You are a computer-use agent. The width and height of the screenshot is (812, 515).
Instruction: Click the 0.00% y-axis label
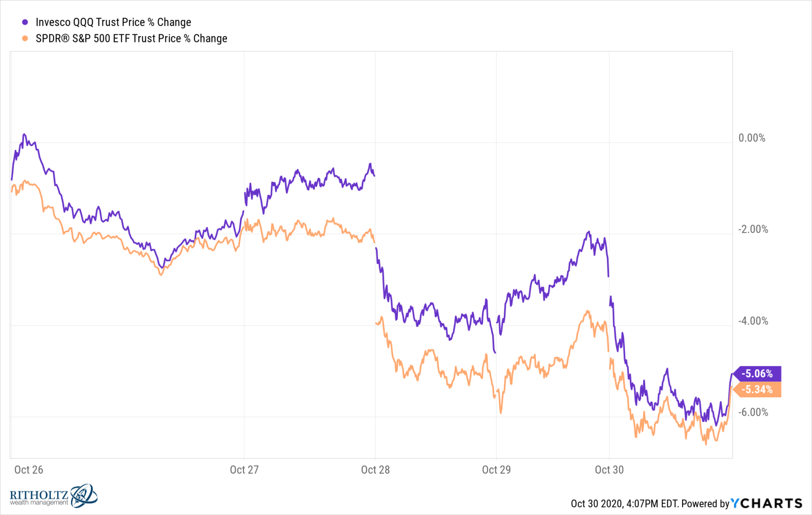tap(752, 138)
